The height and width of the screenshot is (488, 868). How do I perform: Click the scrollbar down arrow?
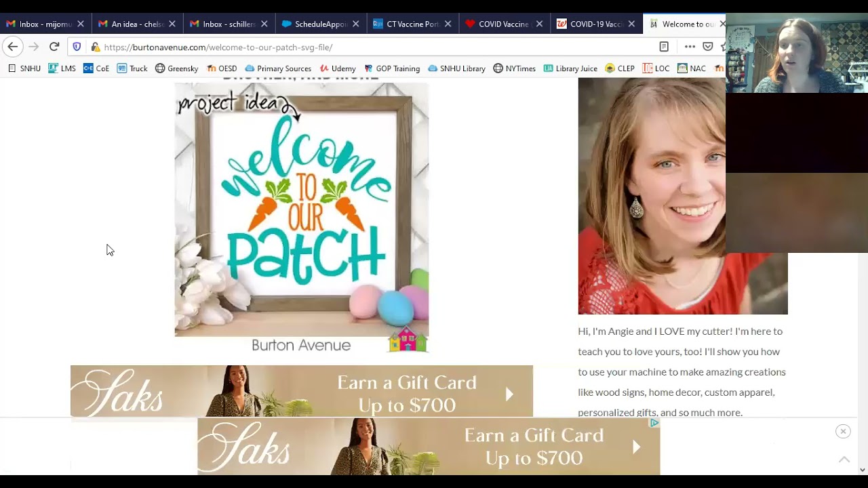pyautogui.click(x=863, y=469)
